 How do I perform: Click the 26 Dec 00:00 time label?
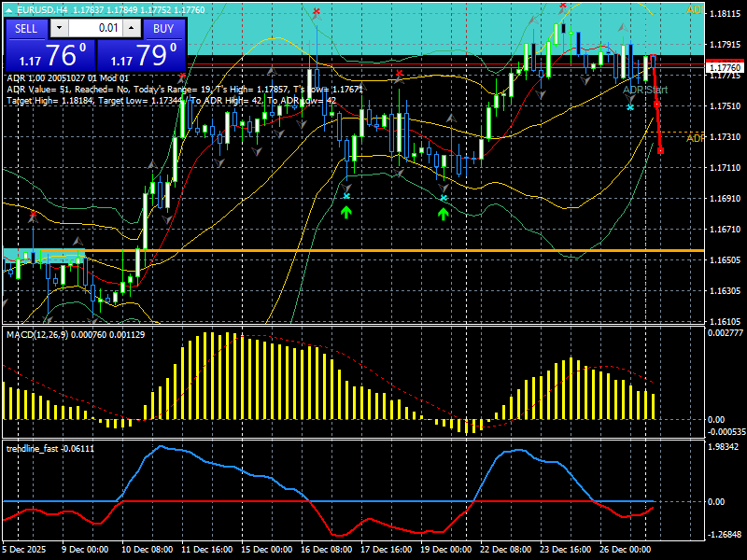626,549
